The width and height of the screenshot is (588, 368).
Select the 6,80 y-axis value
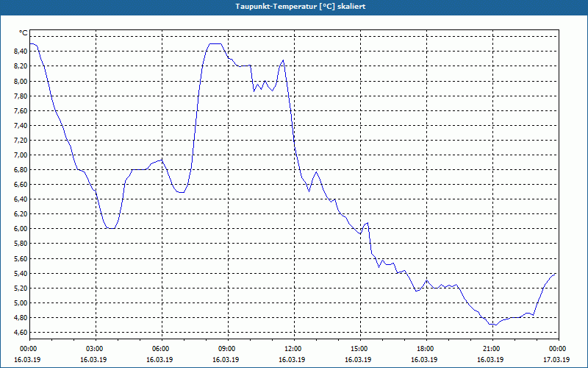click(21, 170)
